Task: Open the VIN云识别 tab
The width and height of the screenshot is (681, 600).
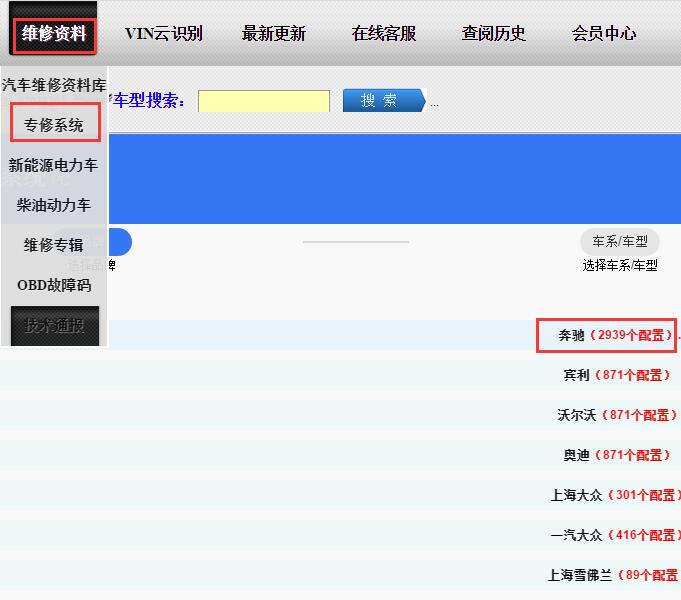Action: click(164, 34)
